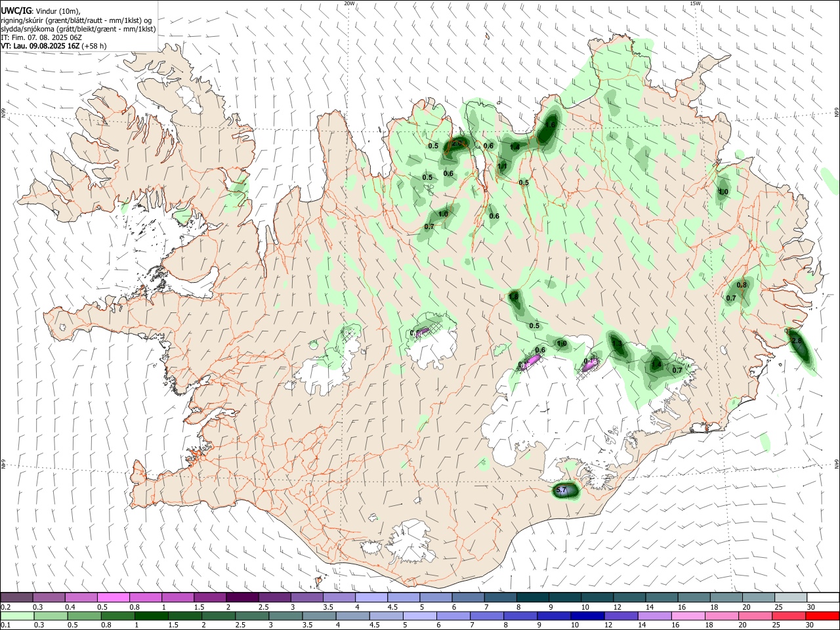This screenshot has width=840, height=630.
Task: Click the 20W longitude label
Action: click(x=349, y=3)
